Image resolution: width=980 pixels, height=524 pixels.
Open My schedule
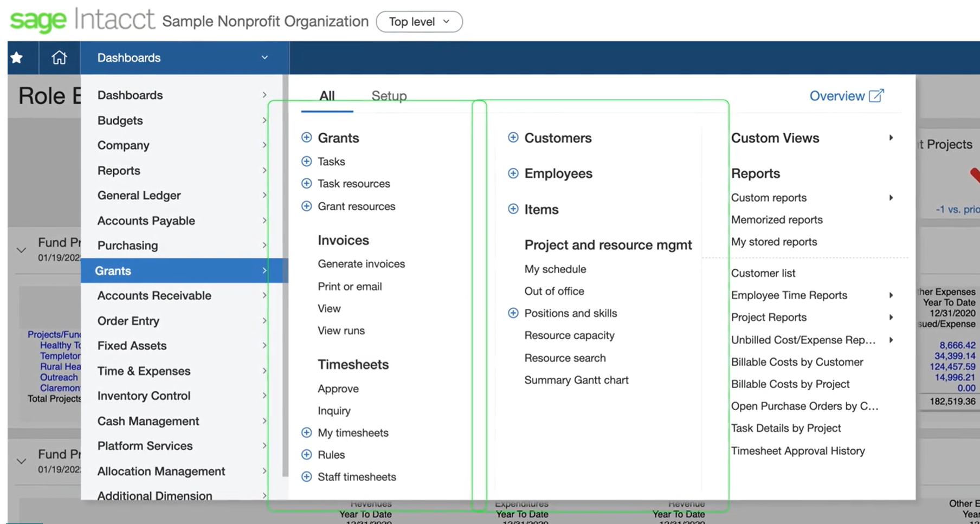[555, 269]
